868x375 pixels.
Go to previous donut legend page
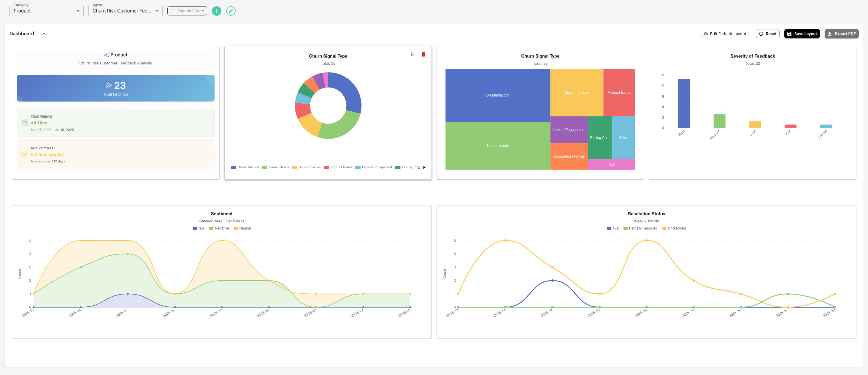[x=411, y=167]
